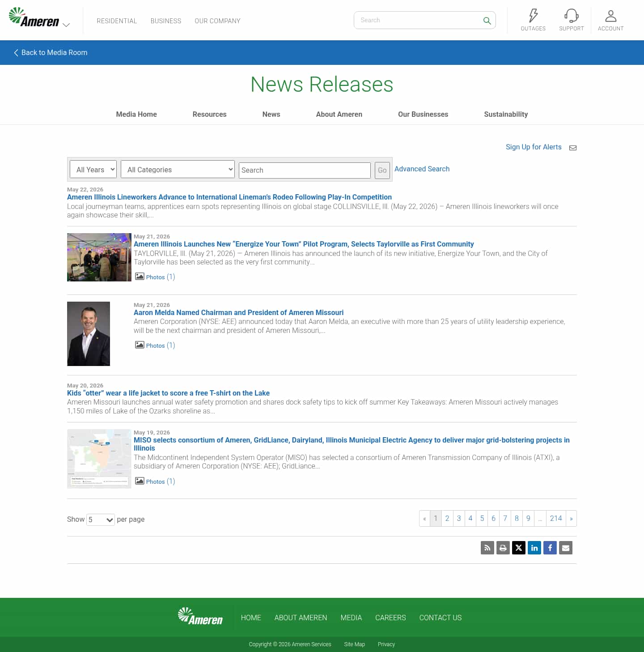Click the Site Map footer link

pyautogui.click(x=354, y=644)
